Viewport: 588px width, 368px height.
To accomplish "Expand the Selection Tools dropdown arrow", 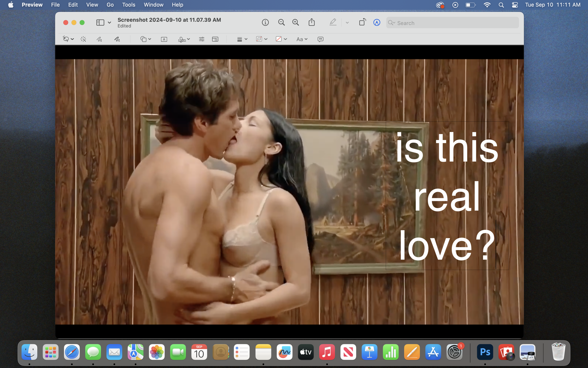I will [x=72, y=39].
